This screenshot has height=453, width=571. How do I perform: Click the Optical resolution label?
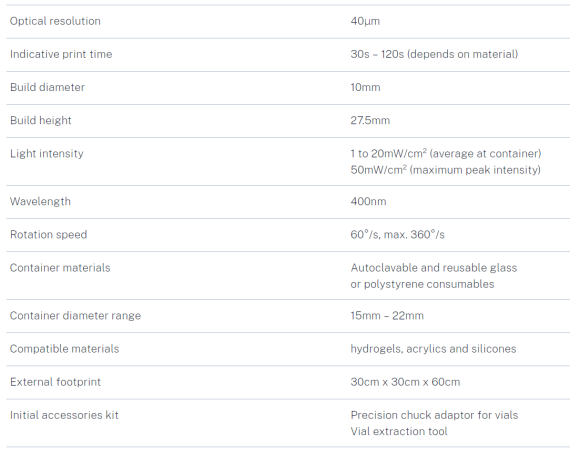[x=55, y=21]
